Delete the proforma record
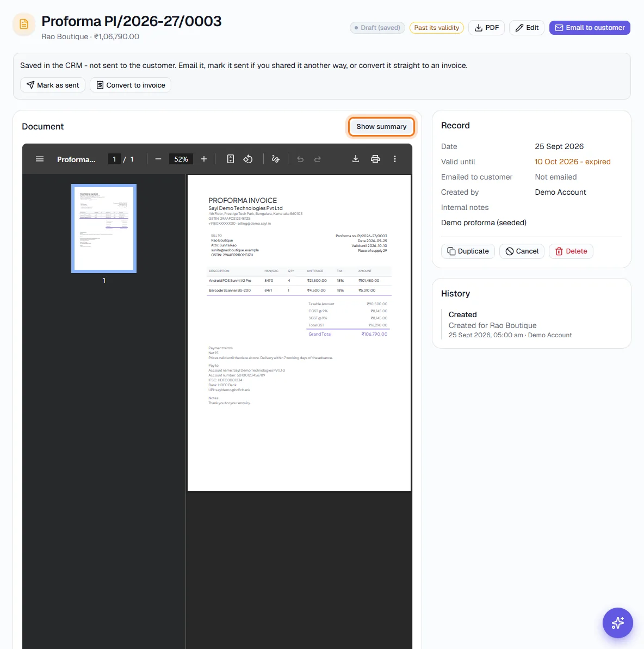644x649 pixels. click(x=571, y=251)
